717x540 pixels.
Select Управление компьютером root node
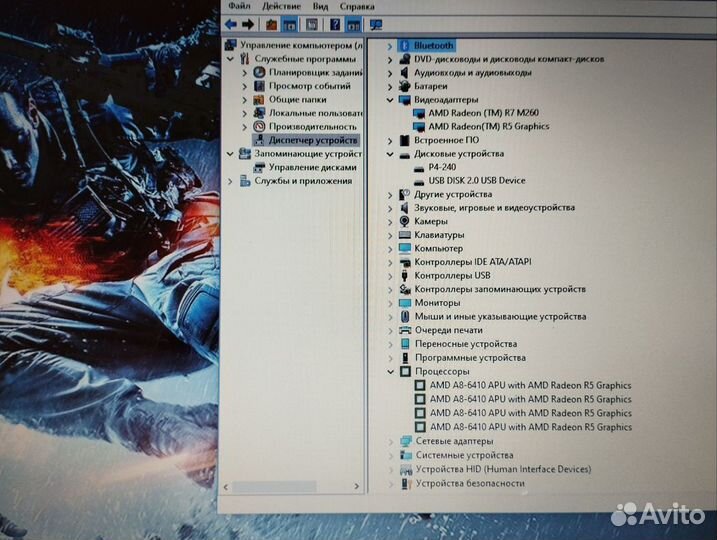pyautogui.click(x=302, y=45)
